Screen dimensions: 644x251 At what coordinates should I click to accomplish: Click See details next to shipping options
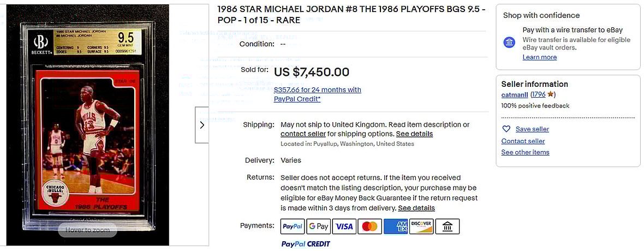point(414,134)
